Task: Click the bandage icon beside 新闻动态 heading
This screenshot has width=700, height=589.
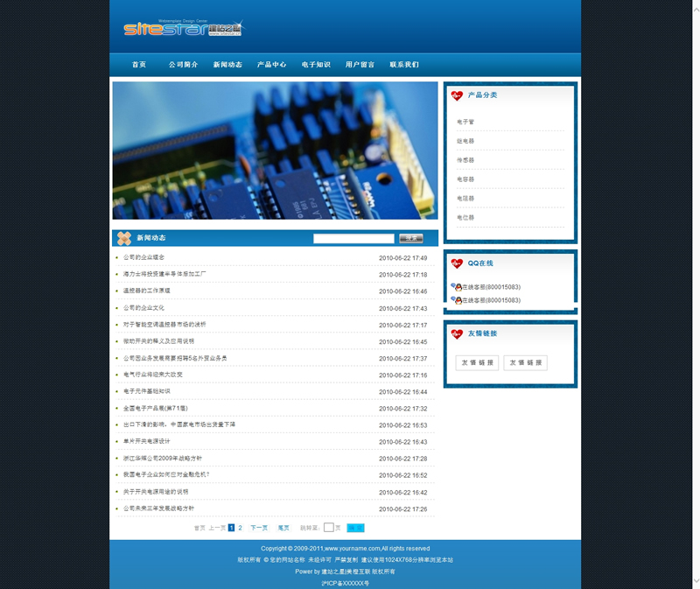Action: (x=124, y=238)
